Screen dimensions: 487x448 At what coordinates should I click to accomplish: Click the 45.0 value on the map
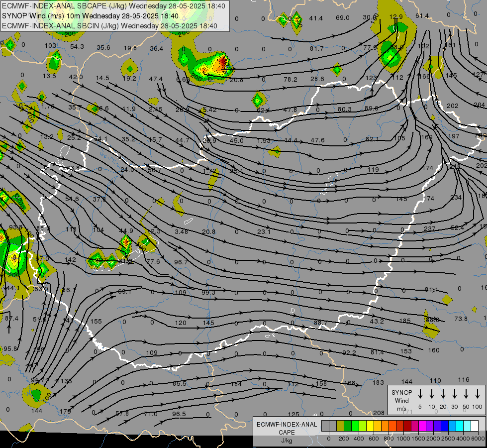coord(236,140)
